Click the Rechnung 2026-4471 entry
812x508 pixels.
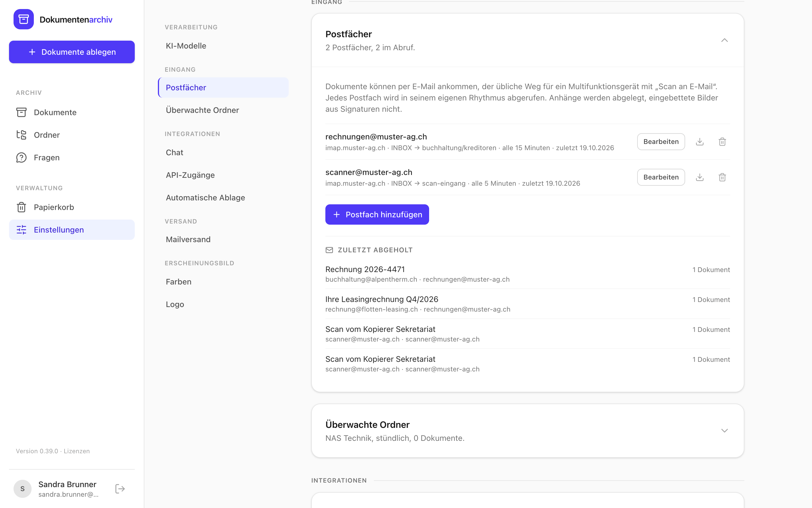coord(528,274)
